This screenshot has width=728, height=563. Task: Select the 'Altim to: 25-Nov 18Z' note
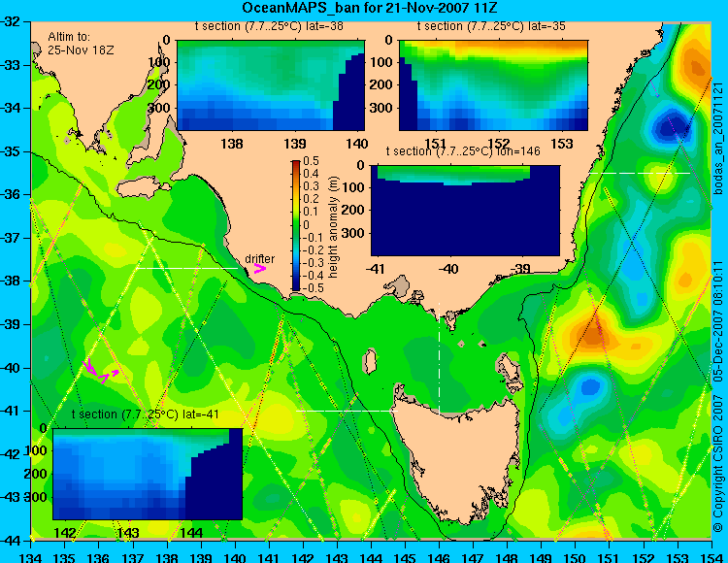[81, 43]
